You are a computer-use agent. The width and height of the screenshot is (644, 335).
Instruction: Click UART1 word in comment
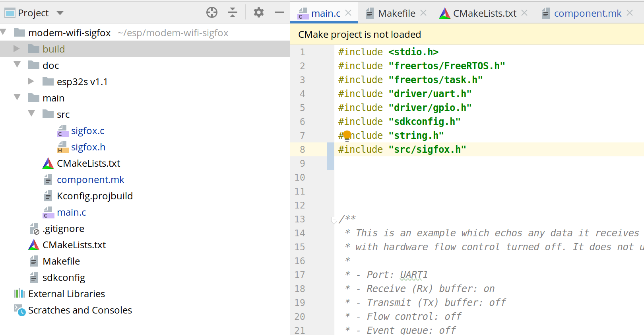click(x=414, y=275)
